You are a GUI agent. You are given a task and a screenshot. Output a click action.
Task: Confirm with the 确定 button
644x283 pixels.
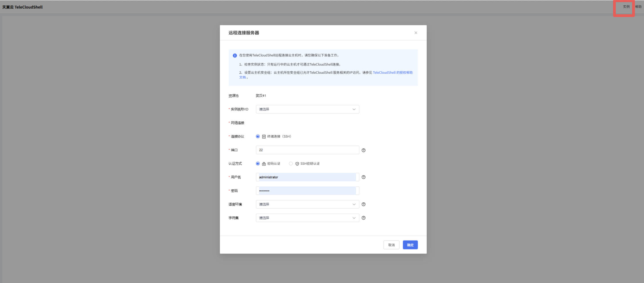[x=410, y=245]
